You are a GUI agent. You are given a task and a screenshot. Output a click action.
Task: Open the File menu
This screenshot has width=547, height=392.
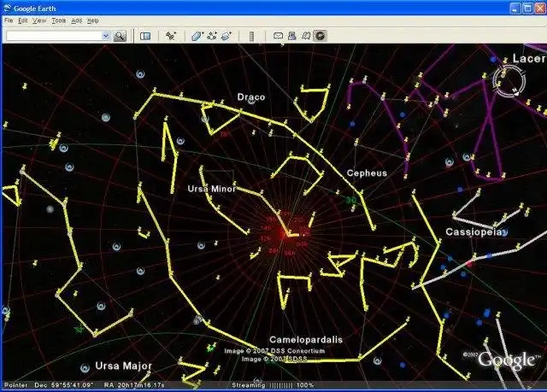pyautogui.click(x=9, y=20)
